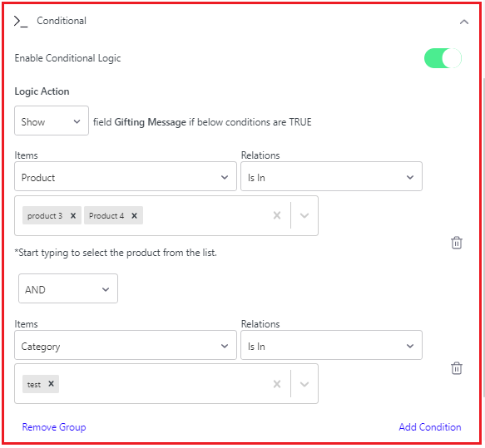Click the Add Condition link

click(429, 427)
